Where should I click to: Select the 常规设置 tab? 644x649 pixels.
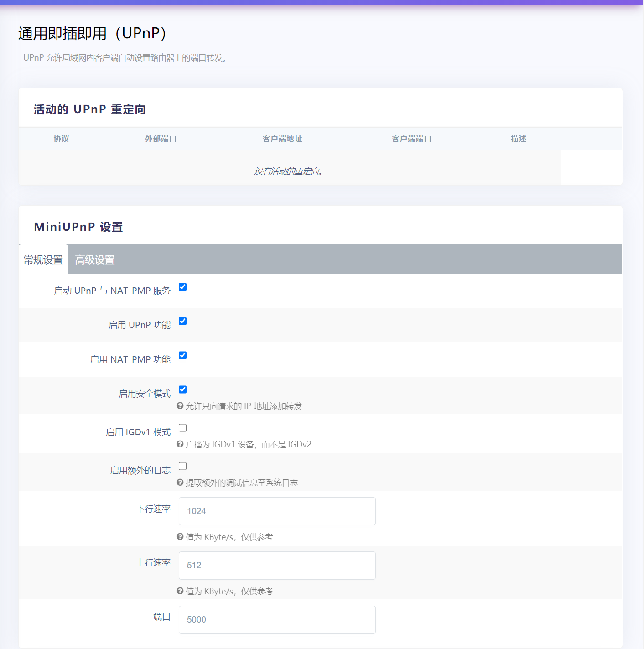43,260
